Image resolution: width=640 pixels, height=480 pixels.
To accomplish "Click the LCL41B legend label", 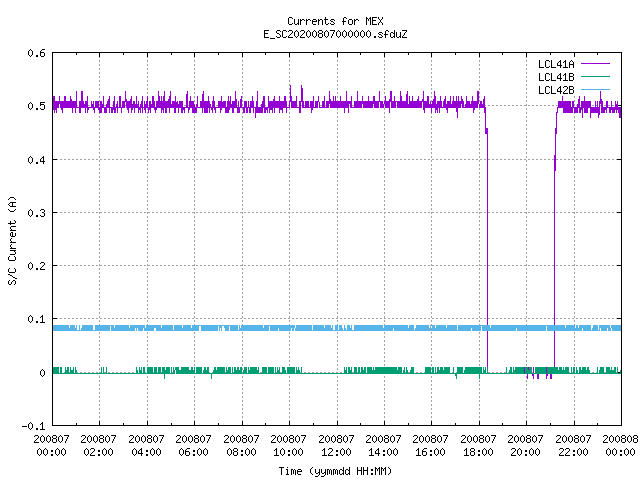I will click(556, 77).
